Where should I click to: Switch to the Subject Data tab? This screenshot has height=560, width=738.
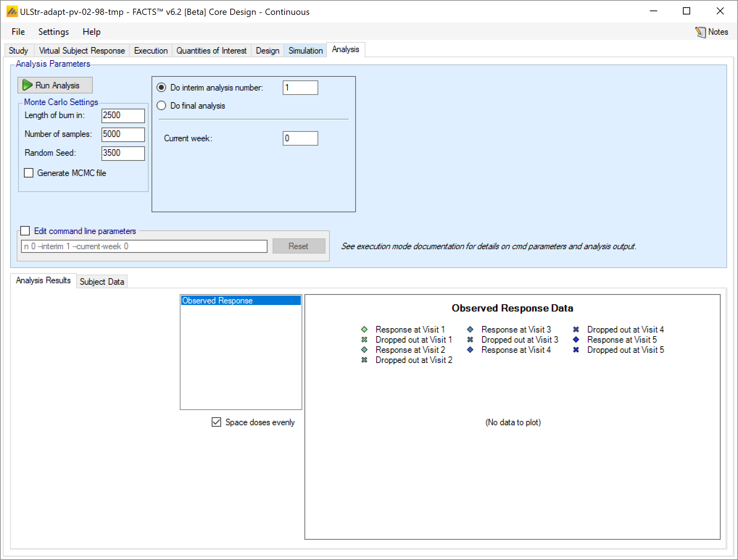pyautogui.click(x=101, y=281)
